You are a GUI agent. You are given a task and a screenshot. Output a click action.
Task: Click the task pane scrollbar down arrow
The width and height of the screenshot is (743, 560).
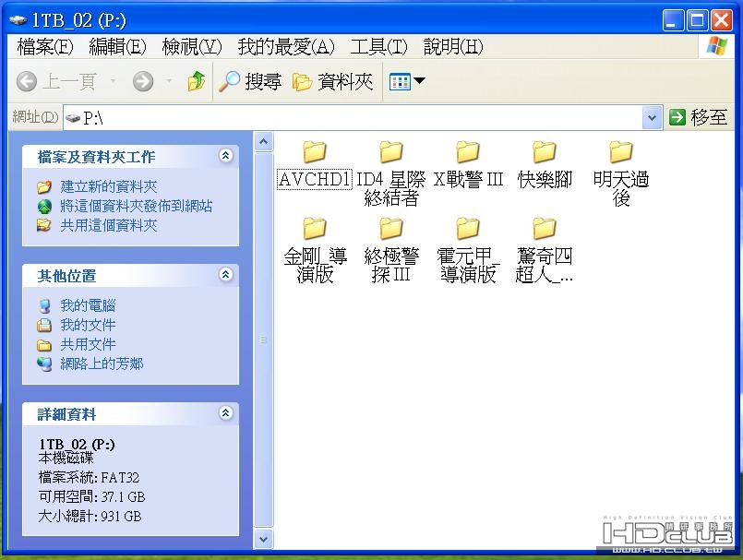263,539
